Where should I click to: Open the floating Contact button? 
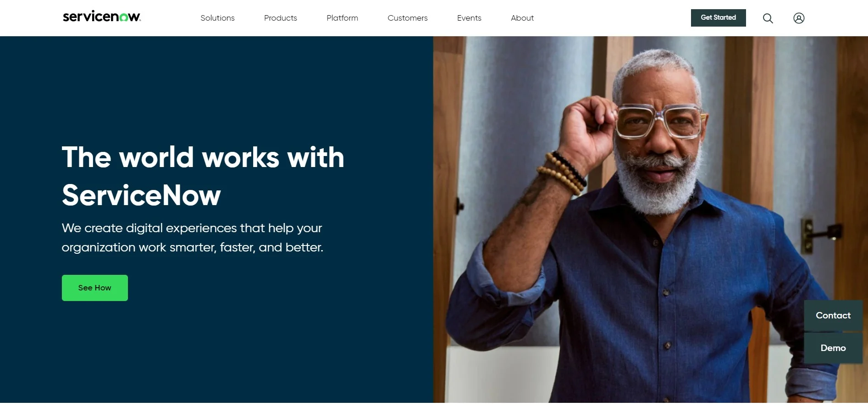pos(833,316)
